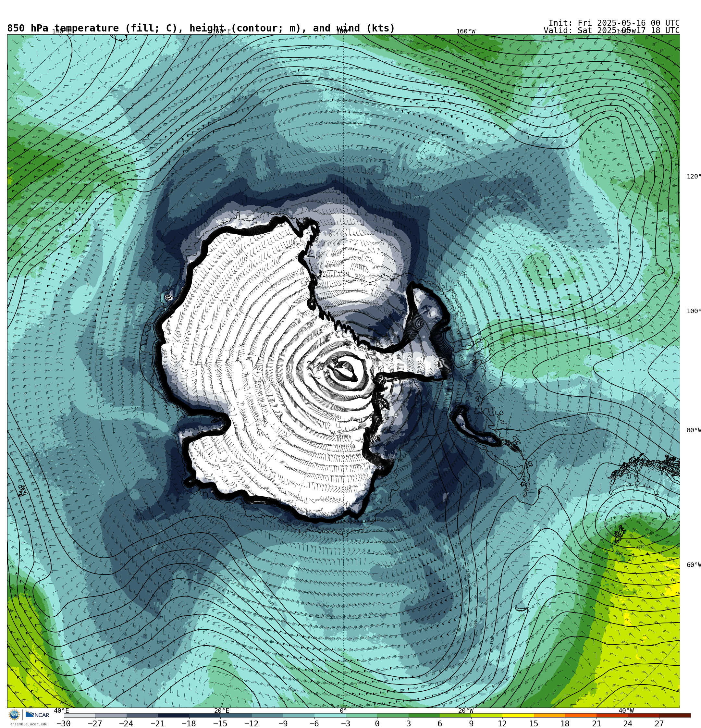Pick the brown colorbar swatch above 27
This screenshot has height=728, width=701.
pos(675,716)
